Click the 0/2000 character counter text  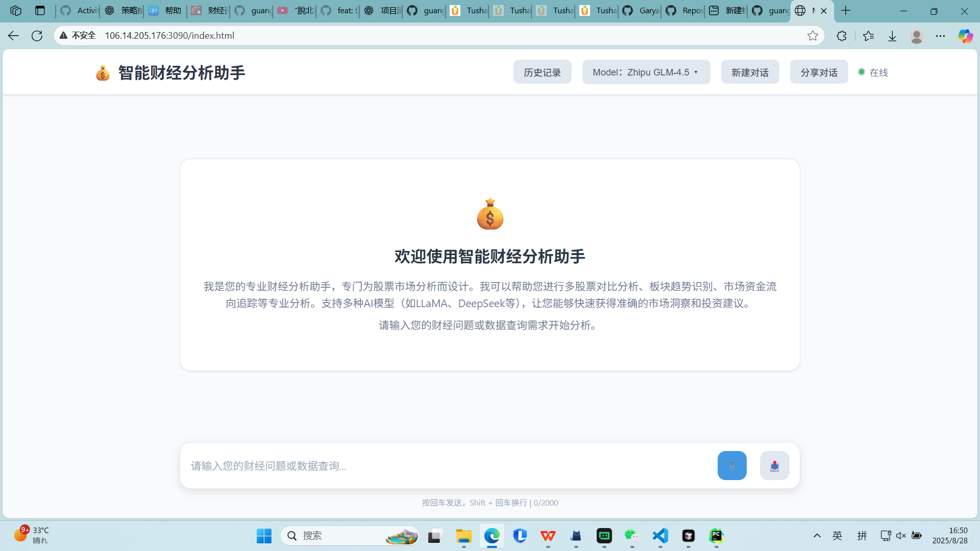pyautogui.click(x=546, y=503)
